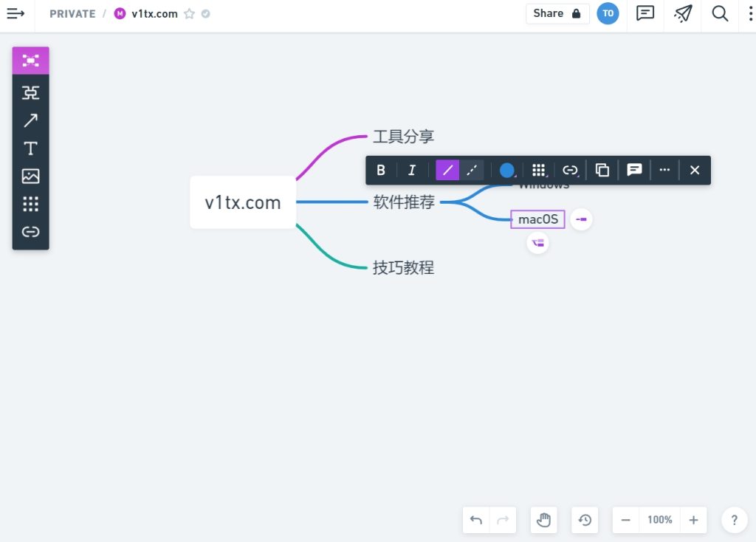This screenshot has width=756, height=542.
Task: Select the 技巧教程 mind map node
Action: [403, 268]
